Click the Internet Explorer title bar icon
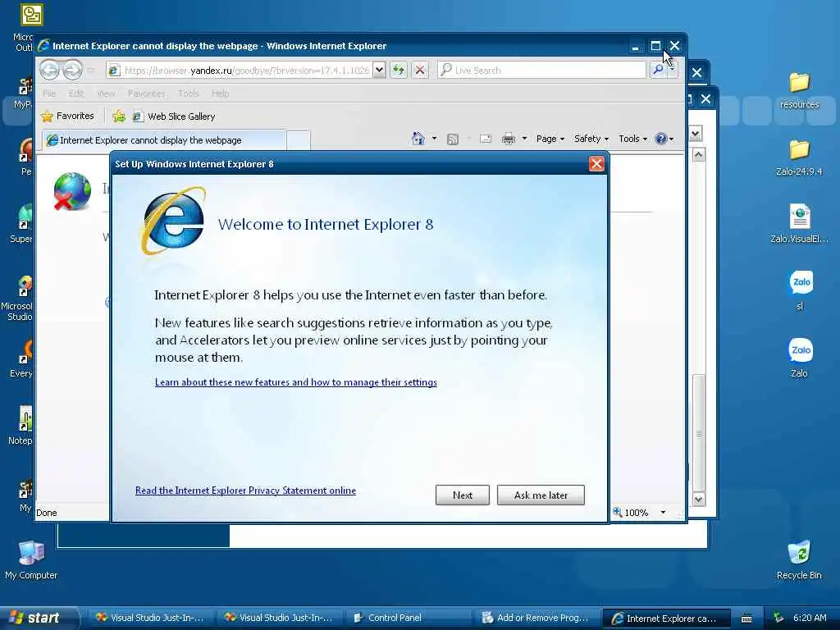 [x=43, y=46]
